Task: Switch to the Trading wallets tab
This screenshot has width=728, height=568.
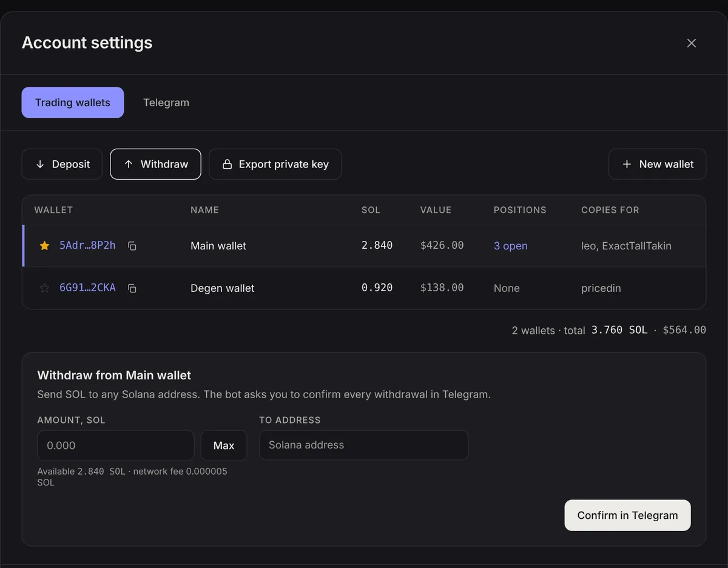Action: click(73, 103)
